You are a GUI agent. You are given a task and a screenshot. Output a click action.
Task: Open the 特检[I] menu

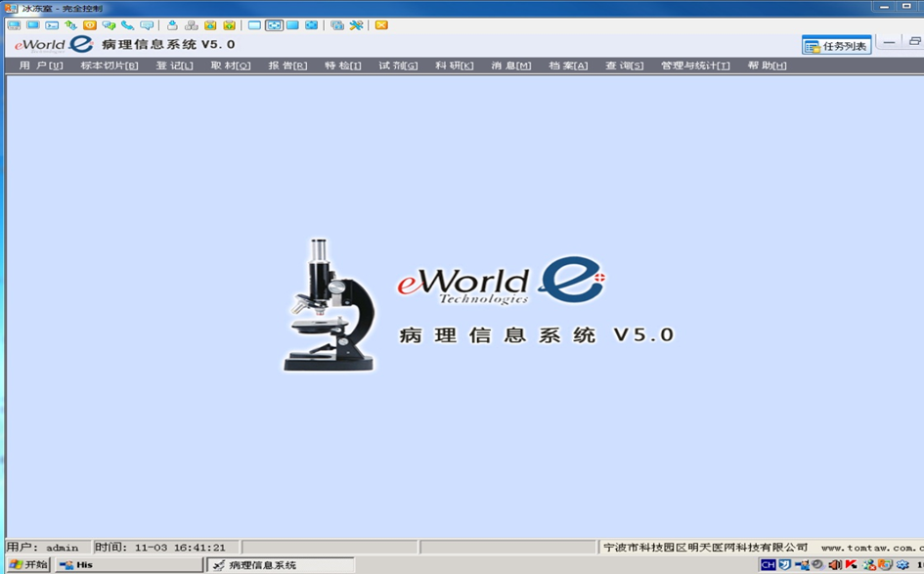tap(342, 66)
